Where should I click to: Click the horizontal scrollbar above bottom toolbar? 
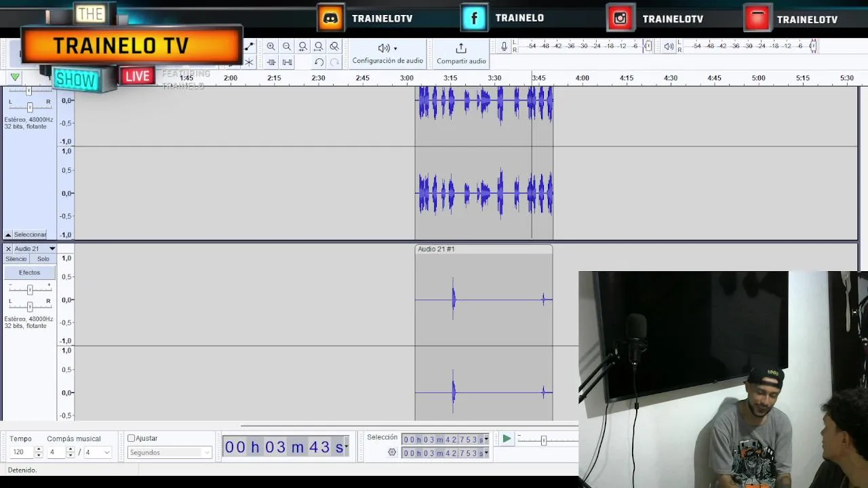click(410, 426)
